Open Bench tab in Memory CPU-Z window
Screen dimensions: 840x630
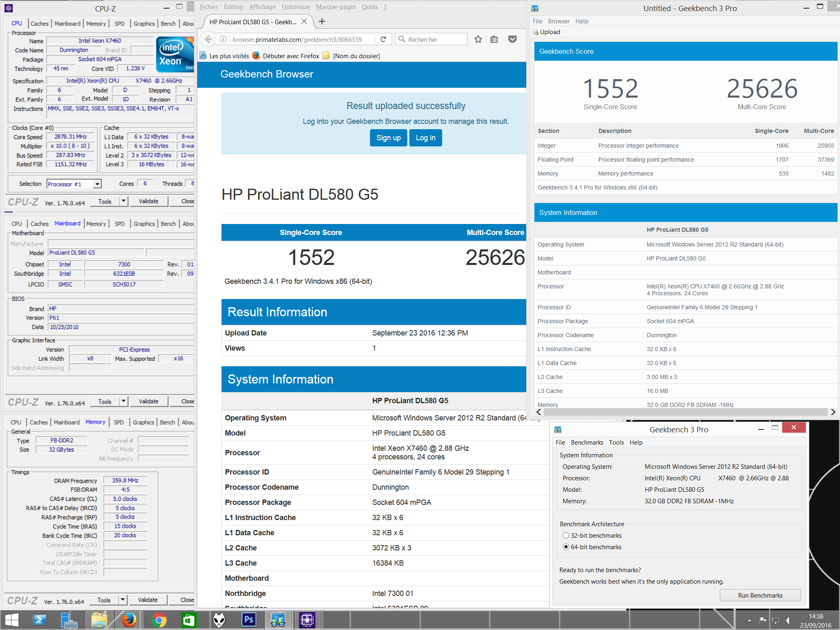[x=167, y=422]
